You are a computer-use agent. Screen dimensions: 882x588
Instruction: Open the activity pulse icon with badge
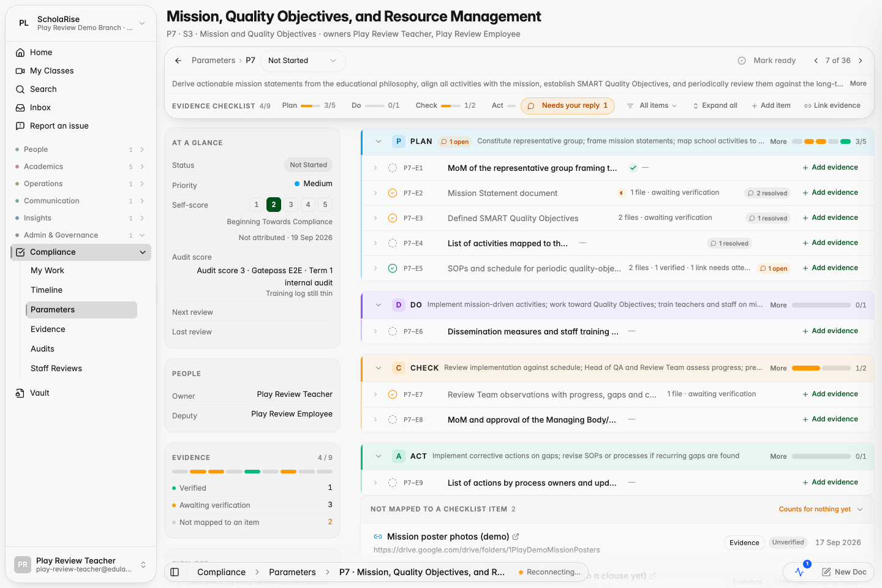tap(800, 571)
